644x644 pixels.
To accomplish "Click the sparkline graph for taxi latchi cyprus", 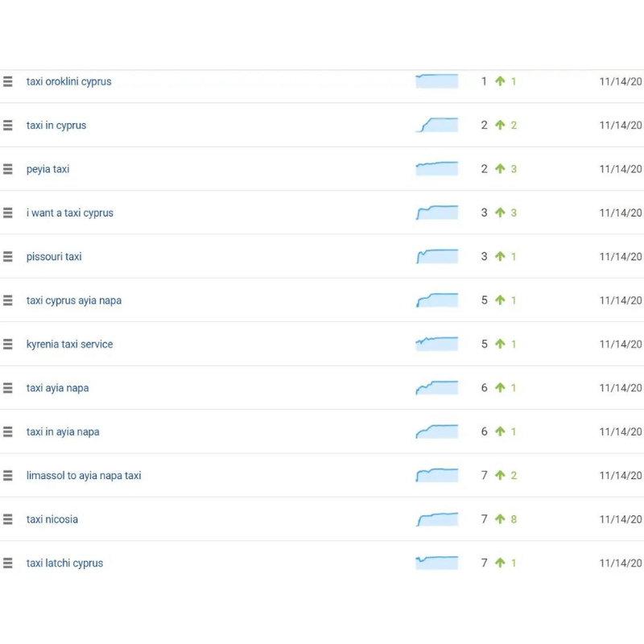I will point(437,563).
